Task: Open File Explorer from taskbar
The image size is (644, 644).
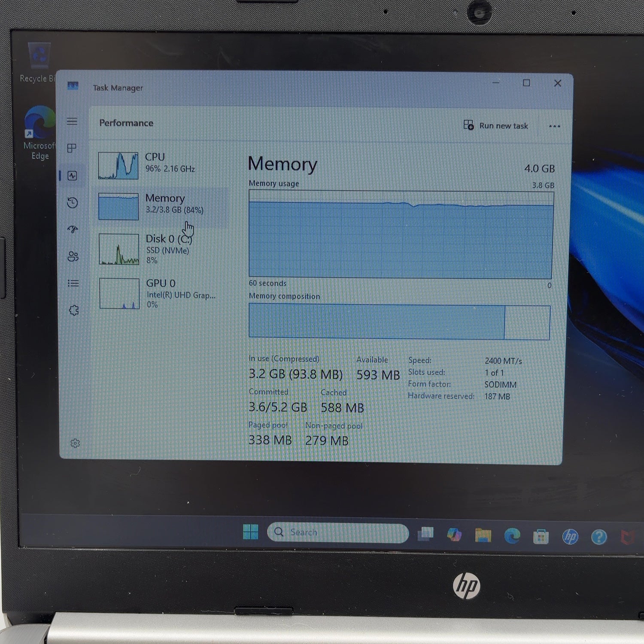Action: pos(483,535)
